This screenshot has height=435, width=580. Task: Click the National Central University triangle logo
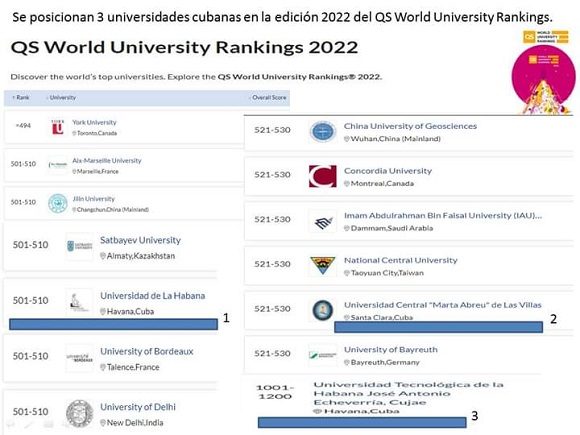(x=323, y=265)
